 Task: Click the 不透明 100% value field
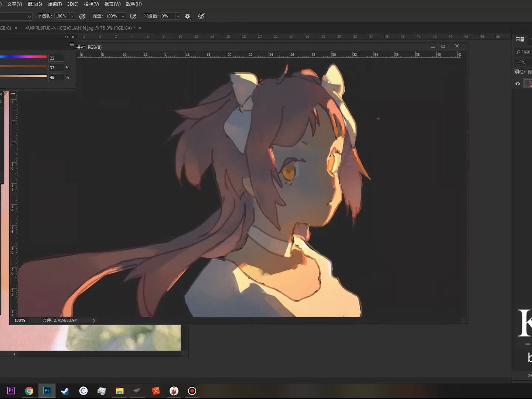[x=62, y=16]
